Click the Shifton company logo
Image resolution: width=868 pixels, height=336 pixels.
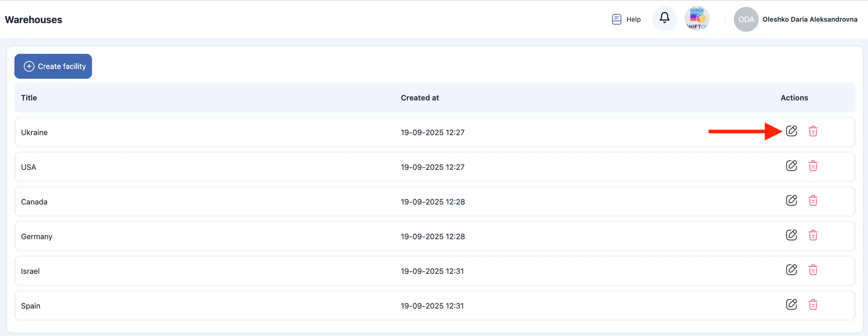click(697, 18)
